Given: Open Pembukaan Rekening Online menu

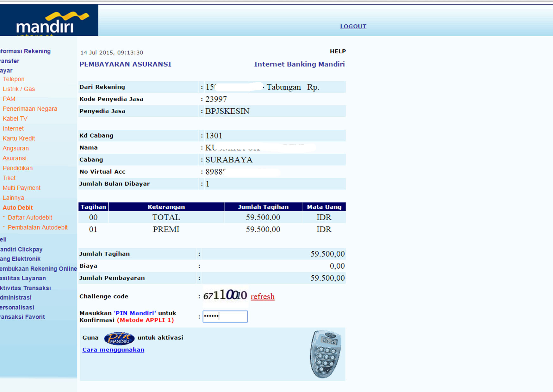Looking at the screenshot, I should pos(38,269).
